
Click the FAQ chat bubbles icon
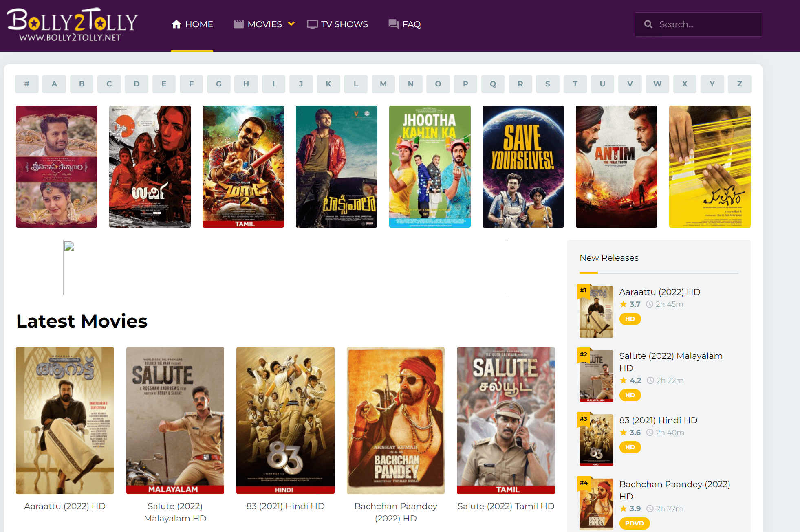[393, 24]
